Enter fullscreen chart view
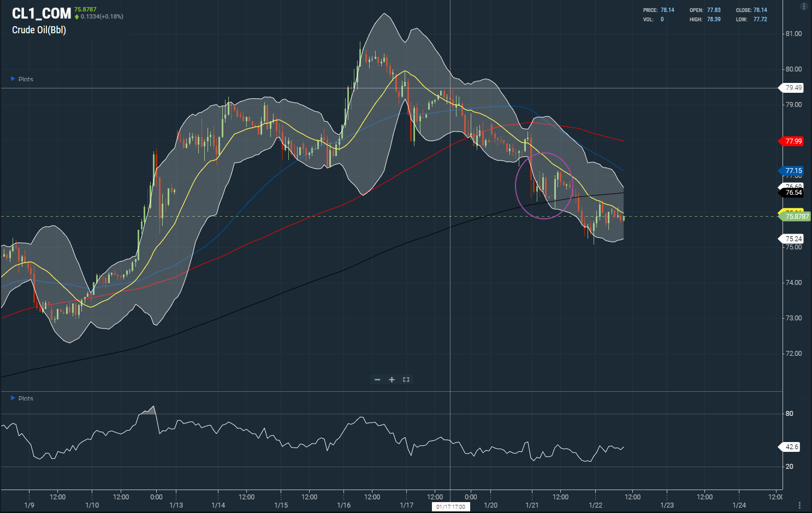This screenshot has height=513, width=812. tap(406, 380)
